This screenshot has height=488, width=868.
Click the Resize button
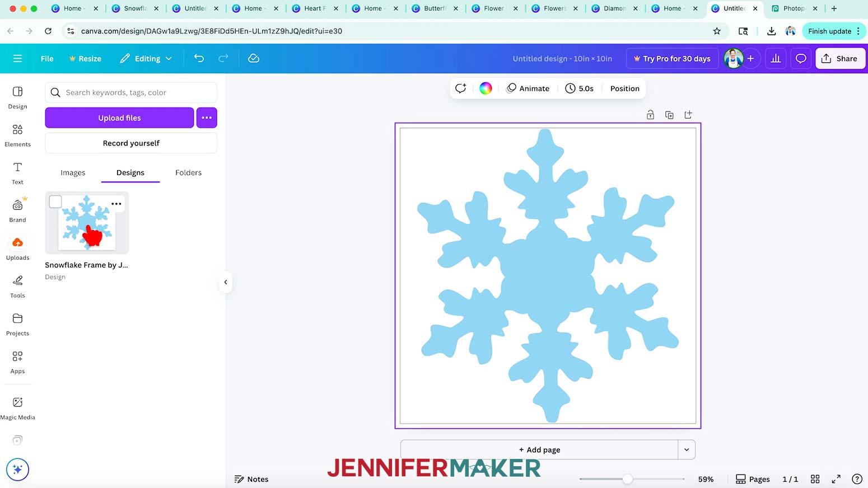[85, 58]
